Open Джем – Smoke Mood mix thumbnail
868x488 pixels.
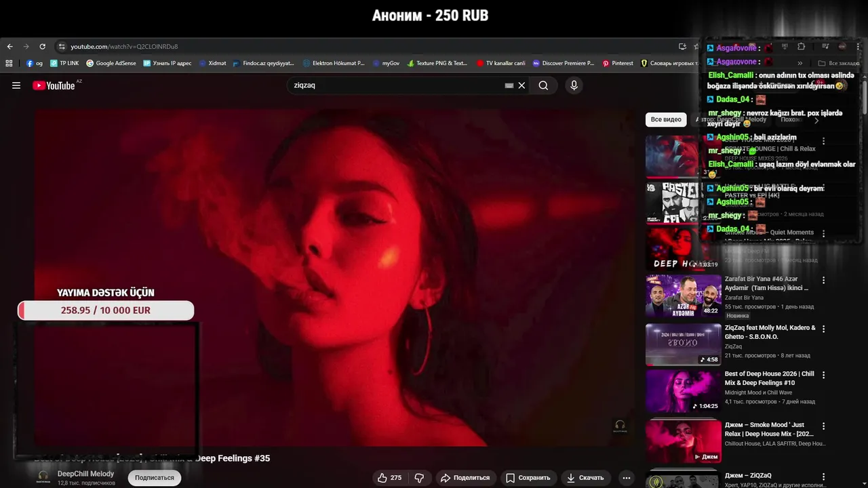(x=683, y=441)
